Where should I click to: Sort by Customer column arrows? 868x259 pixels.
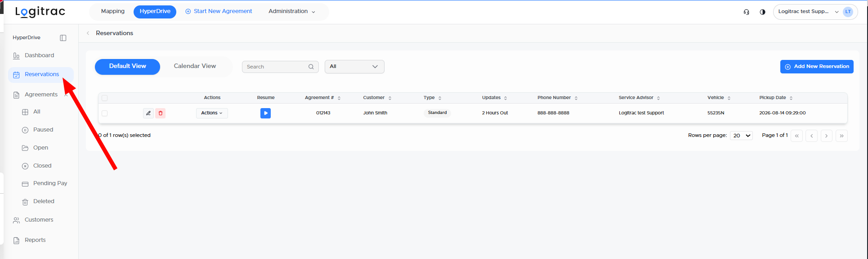[390, 98]
